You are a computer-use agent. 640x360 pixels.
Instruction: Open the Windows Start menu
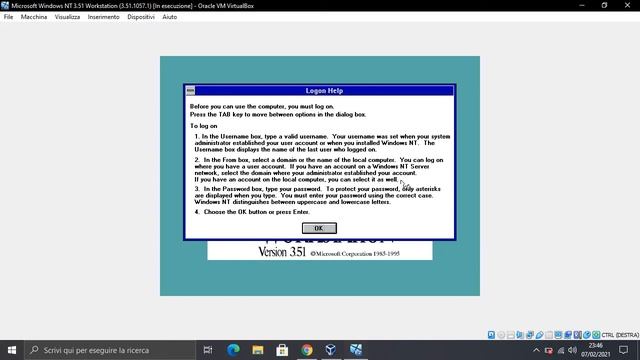click(12, 350)
